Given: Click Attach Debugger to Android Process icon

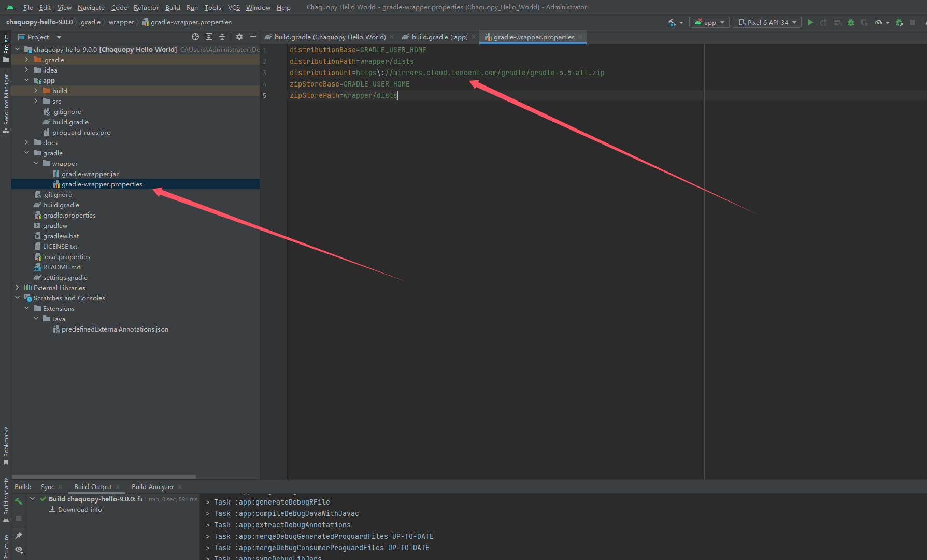Looking at the screenshot, I should click(x=900, y=22).
